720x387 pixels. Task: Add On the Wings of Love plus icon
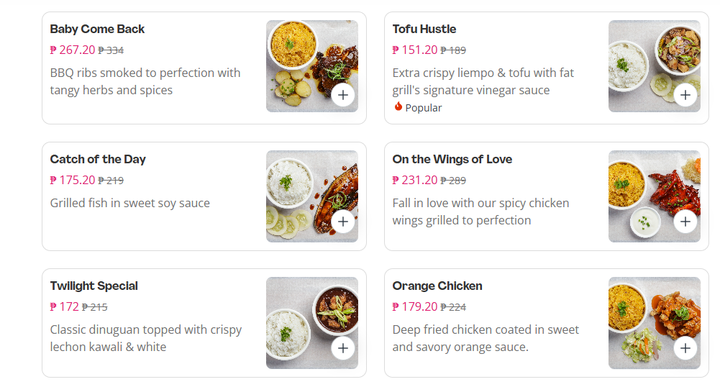pyautogui.click(x=685, y=221)
